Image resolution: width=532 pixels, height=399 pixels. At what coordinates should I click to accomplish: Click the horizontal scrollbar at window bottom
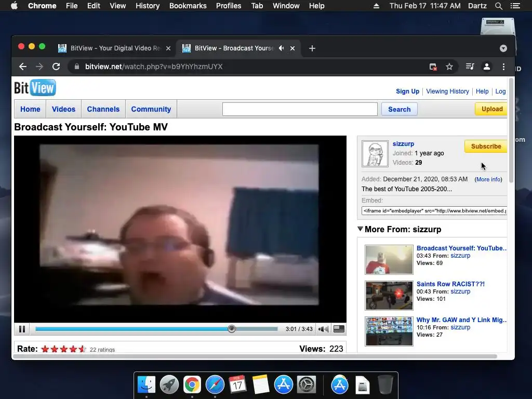[x=255, y=356]
